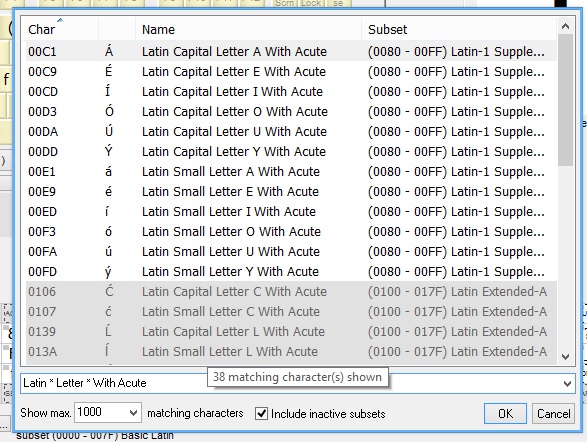Select row 0107 Latin Small Letter C With Acute
The height and width of the screenshot is (442, 587).
pyautogui.click(x=291, y=312)
